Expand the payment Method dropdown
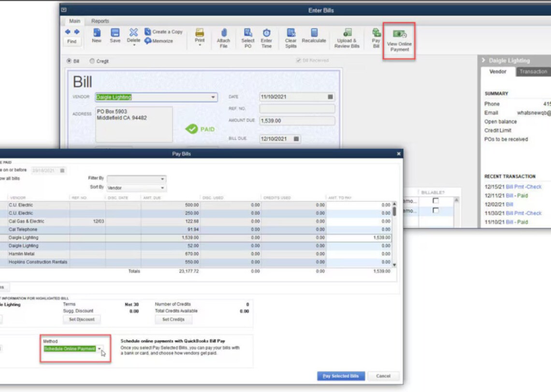The image size is (551, 392). (100, 349)
